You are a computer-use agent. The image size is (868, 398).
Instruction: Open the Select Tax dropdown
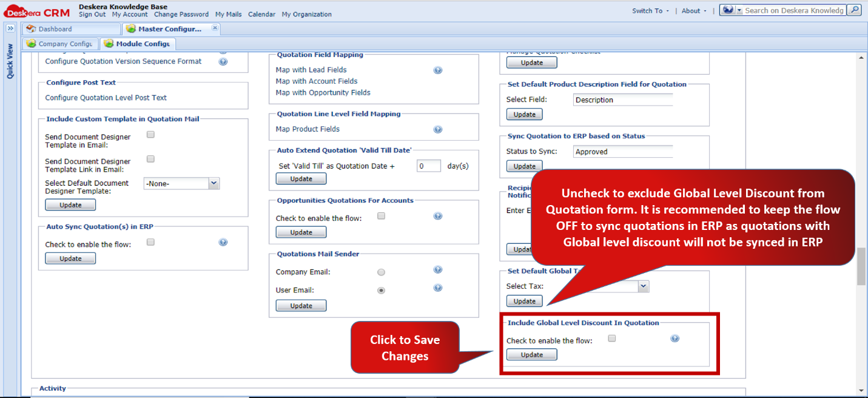[x=643, y=286]
